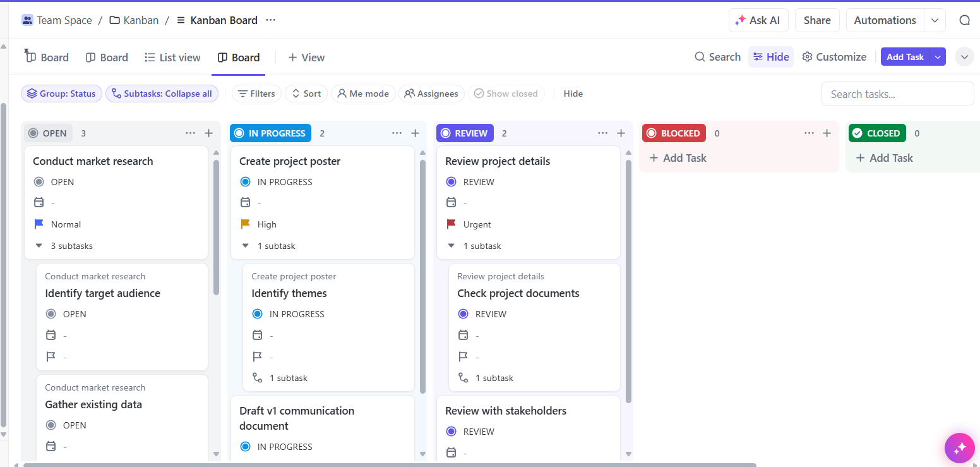Open the Group: Status dropdown
The height and width of the screenshot is (467, 980).
pyautogui.click(x=61, y=93)
